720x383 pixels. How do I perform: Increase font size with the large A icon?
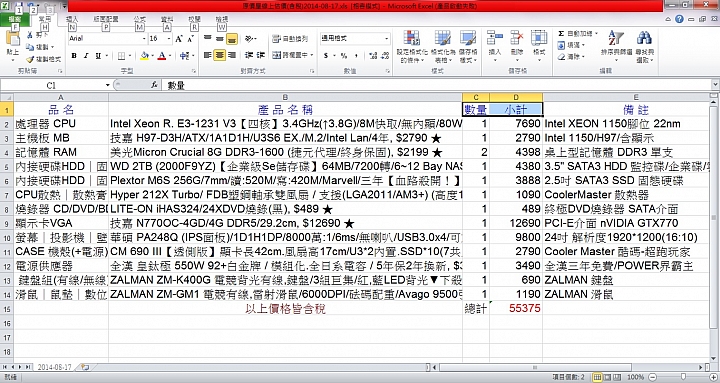(x=179, y=39)
